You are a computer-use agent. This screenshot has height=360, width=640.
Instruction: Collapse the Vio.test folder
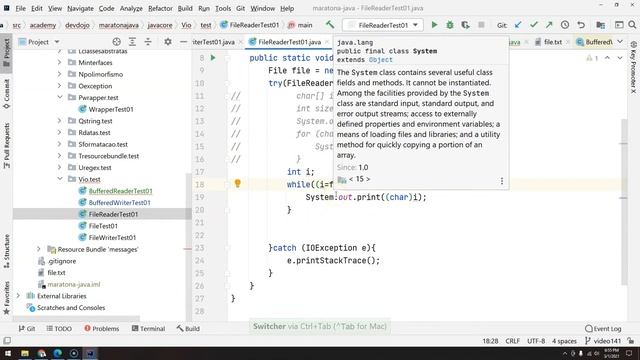[x=60, y=179]
